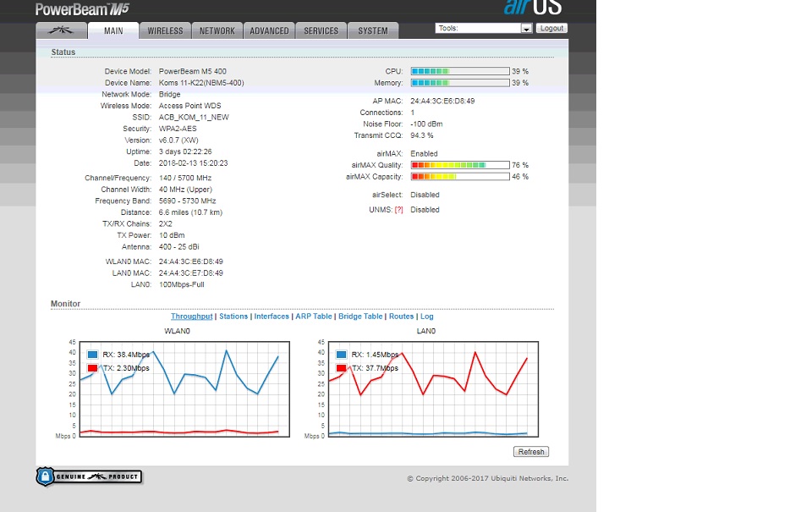The height and width of the screenshot is (512, 812).
Task: Switch to the SYSTEM tab
Action: [373, 30]
